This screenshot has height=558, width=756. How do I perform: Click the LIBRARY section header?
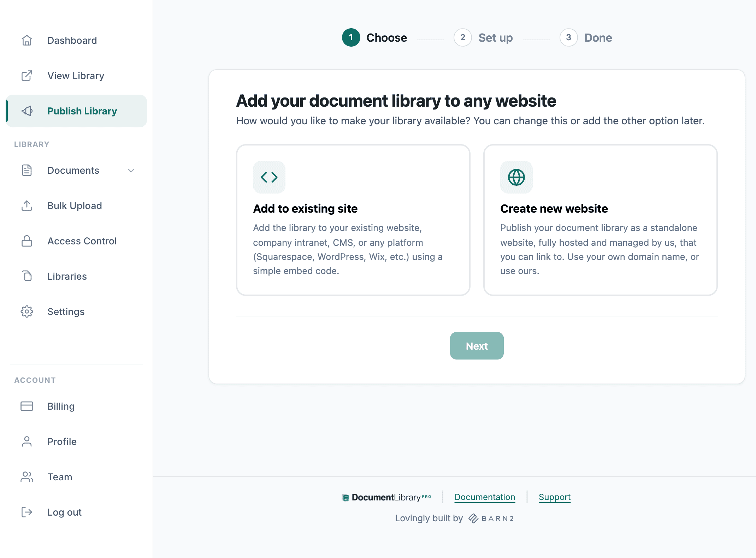click(x=32, y=144)
